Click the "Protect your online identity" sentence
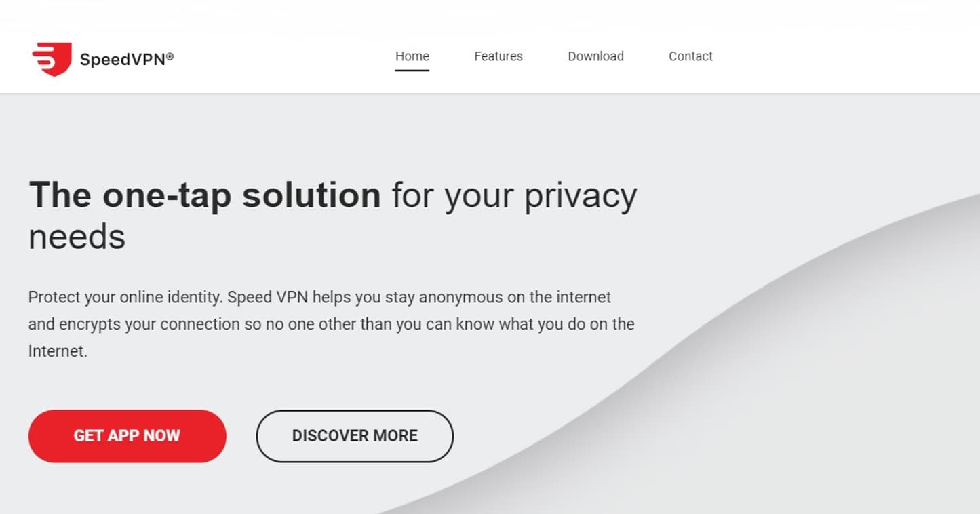The height and width of the screenshot is (514, 980). click(125, 297)
